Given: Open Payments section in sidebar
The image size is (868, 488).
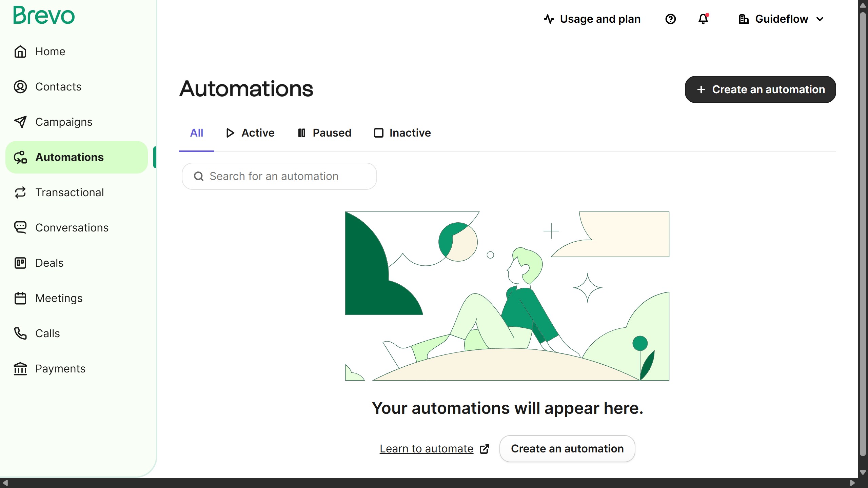Looking at the screenshot, I should tap(60, 369).
